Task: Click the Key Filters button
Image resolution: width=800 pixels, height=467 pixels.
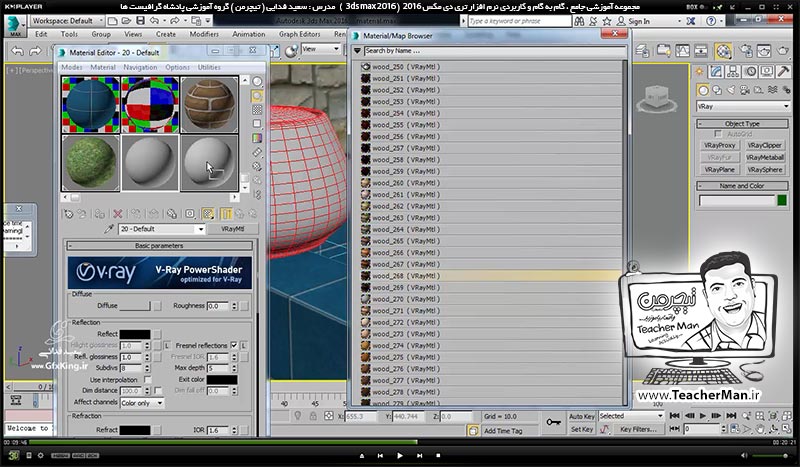Action: [x=638, y=429]
